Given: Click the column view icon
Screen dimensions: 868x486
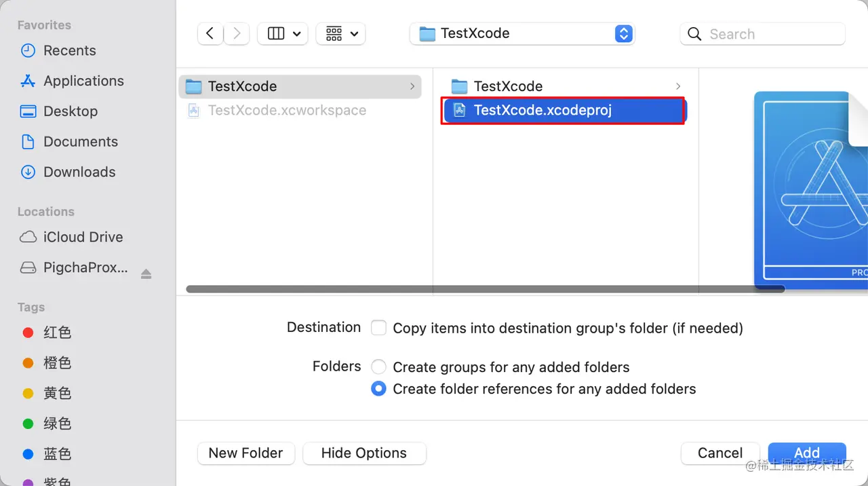Looking at the screenshot, I should click(276, 33).
